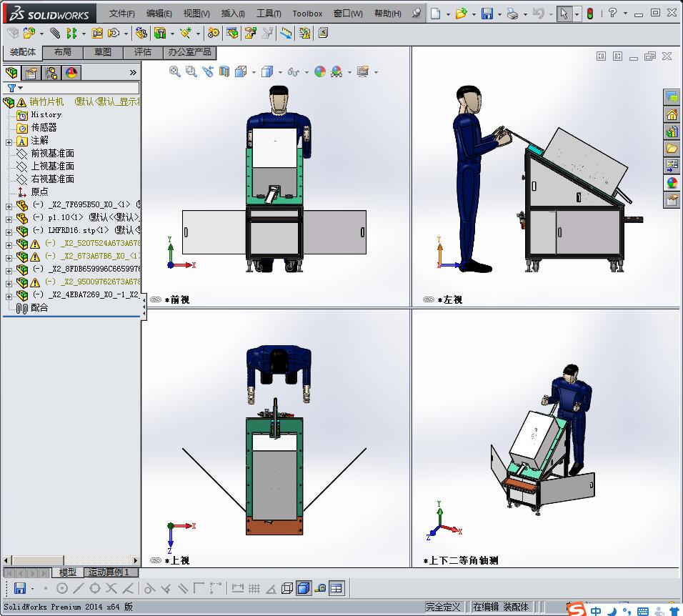Click the Zoom to Area icon
This screenshot has height=616, width=683.
191,71
